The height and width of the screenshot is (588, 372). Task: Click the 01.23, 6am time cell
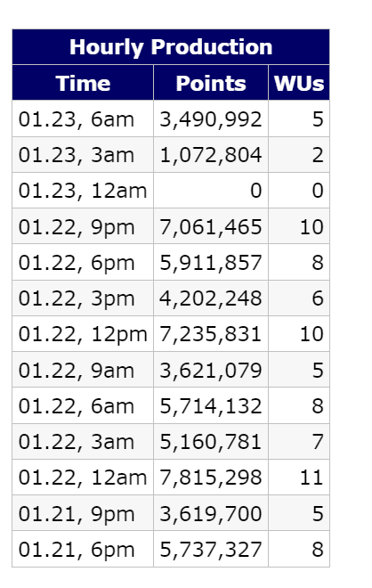[83, 118]
